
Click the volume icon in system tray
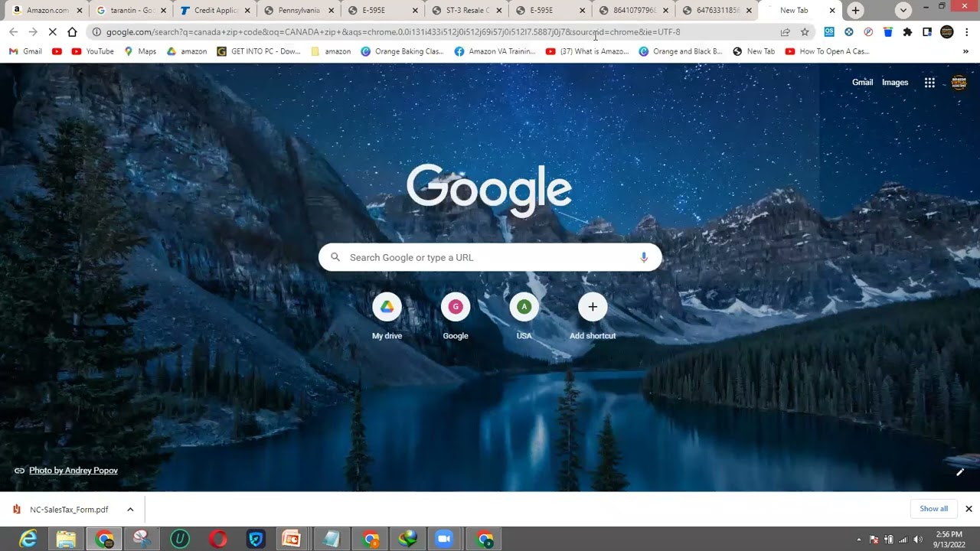[916, 540]
